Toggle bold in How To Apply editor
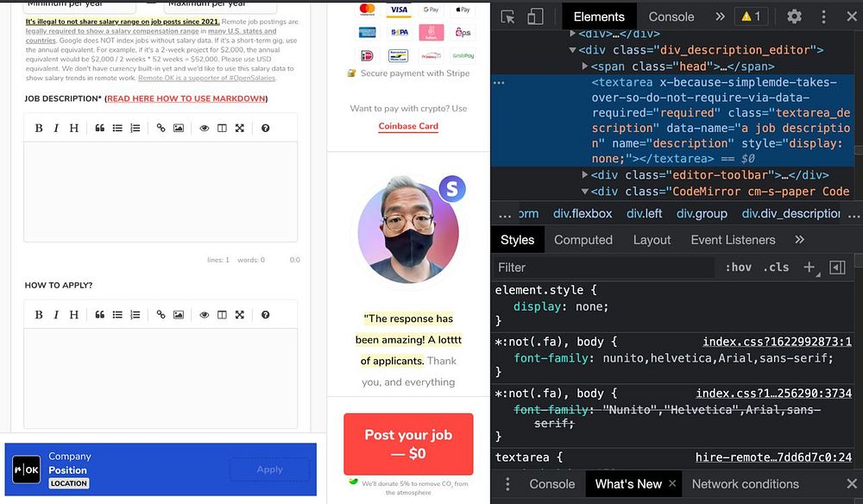The height and width of the screenshot is (504, 863). coord(39,315)
